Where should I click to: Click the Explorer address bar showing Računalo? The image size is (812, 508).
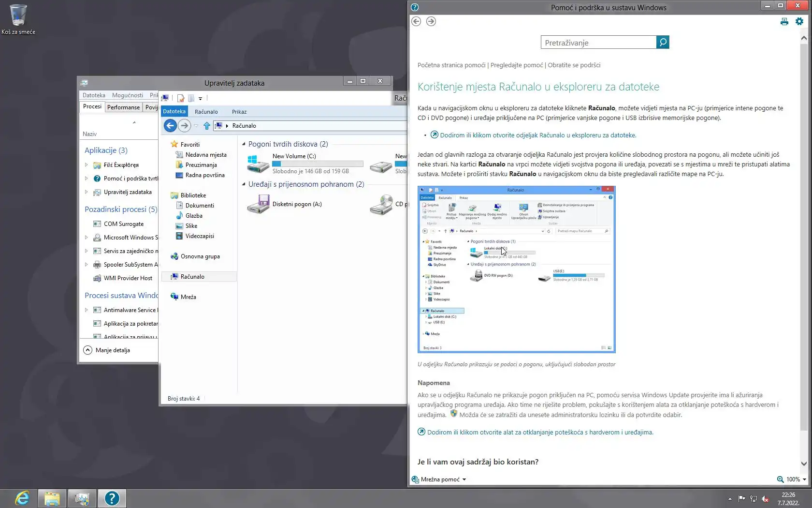coord(310,126)
